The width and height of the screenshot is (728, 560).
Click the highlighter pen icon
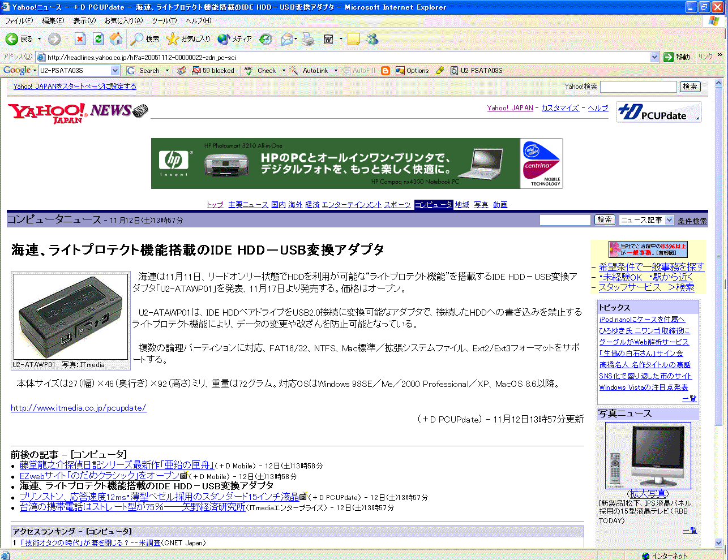point(440,71)
